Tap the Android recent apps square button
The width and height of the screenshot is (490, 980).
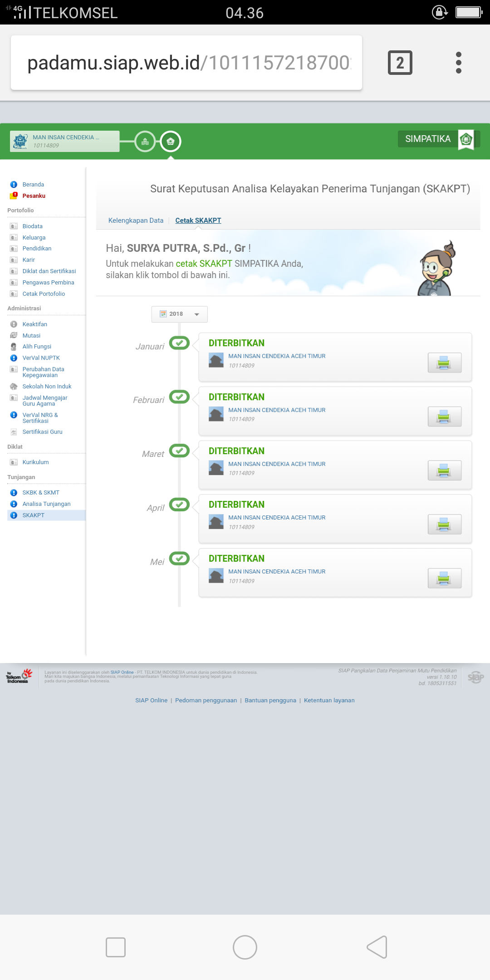coord(116,947)
